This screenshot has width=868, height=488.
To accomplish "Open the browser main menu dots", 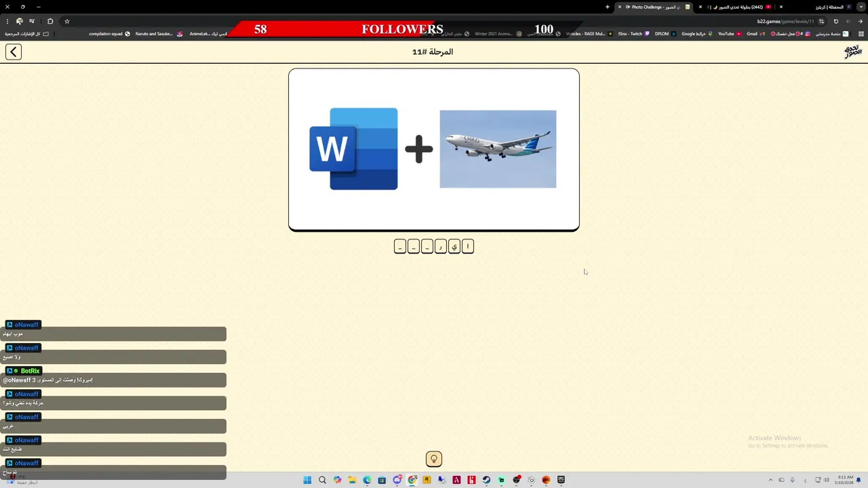I will tap(7, 21).
